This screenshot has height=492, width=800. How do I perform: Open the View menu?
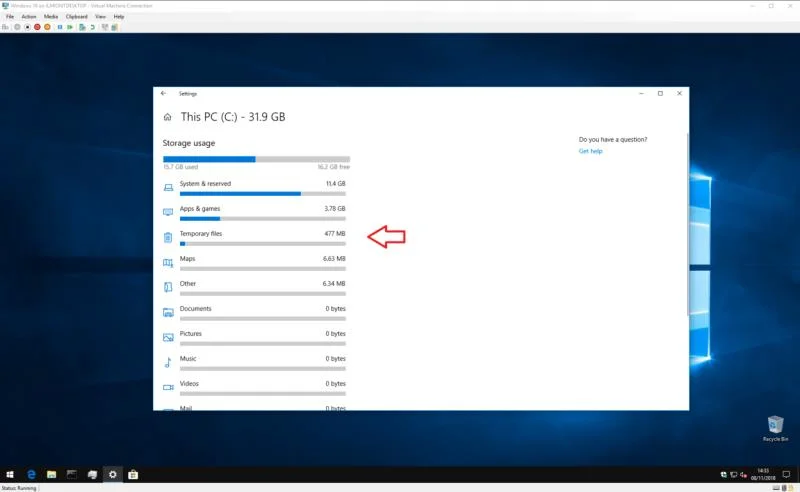click(x=101, y=17)
